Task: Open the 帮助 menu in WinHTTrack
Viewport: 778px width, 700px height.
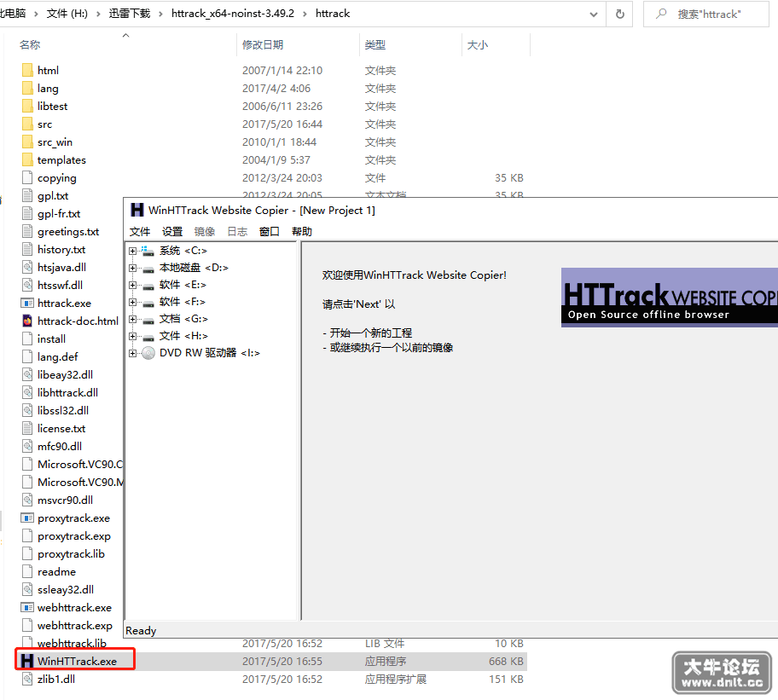Action: pos(302,232)
